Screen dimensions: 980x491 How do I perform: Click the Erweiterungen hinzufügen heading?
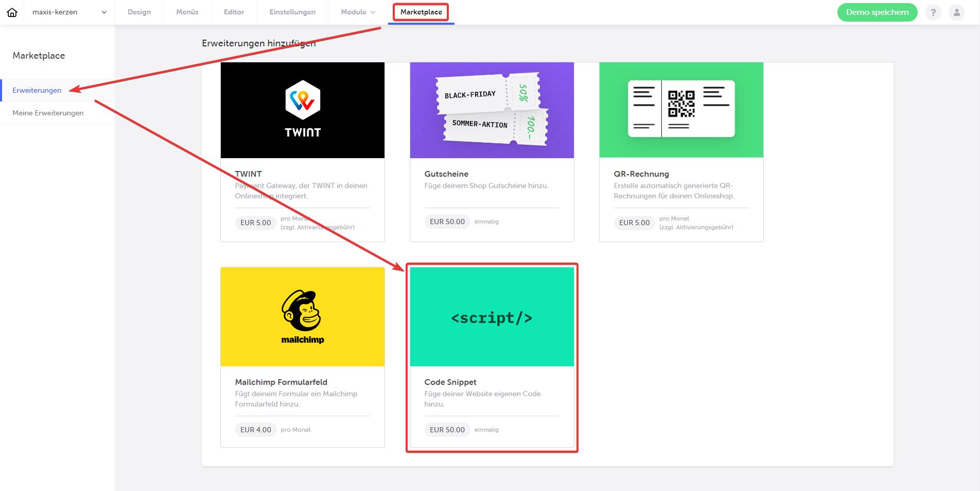pyautogui.click(x=258, y=43)
